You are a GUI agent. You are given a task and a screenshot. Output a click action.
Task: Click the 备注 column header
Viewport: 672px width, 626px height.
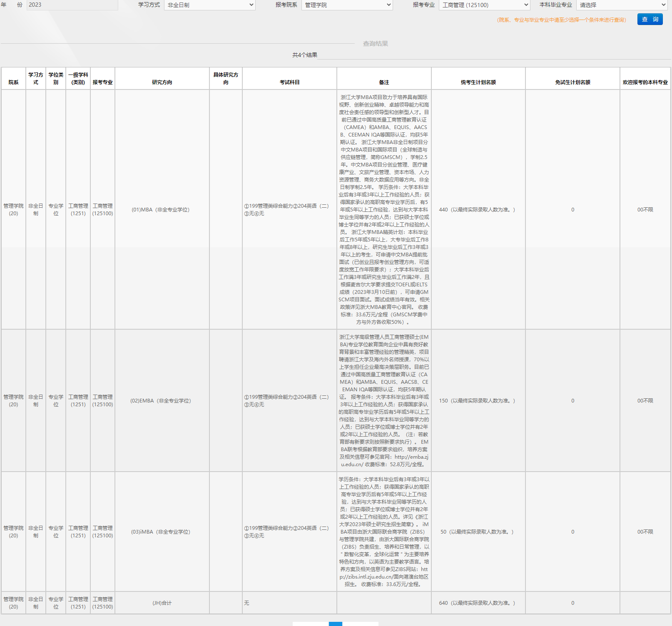[384, 82]
